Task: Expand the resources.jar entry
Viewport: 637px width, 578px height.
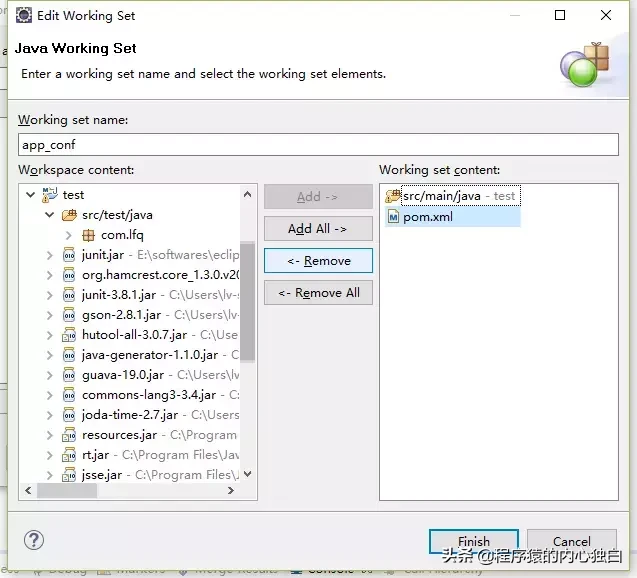Action: click(50, 435)
